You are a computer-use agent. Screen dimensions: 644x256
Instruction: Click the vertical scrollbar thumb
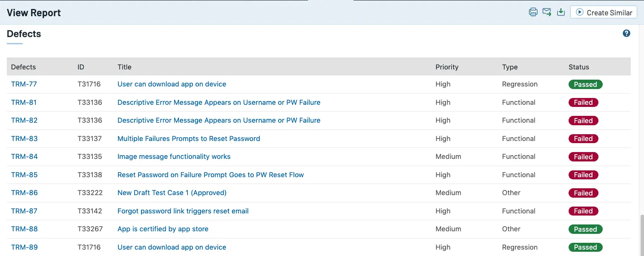641,235
